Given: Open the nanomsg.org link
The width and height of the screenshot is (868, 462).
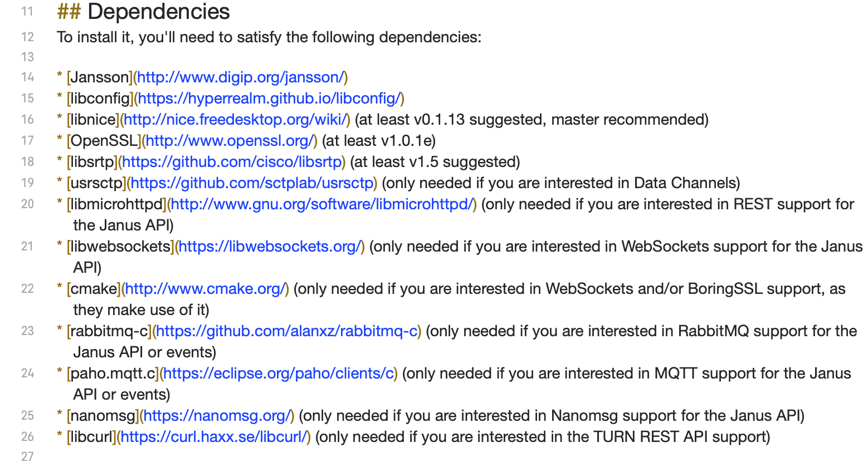Looking at the screenshot, I should (217, 416).
